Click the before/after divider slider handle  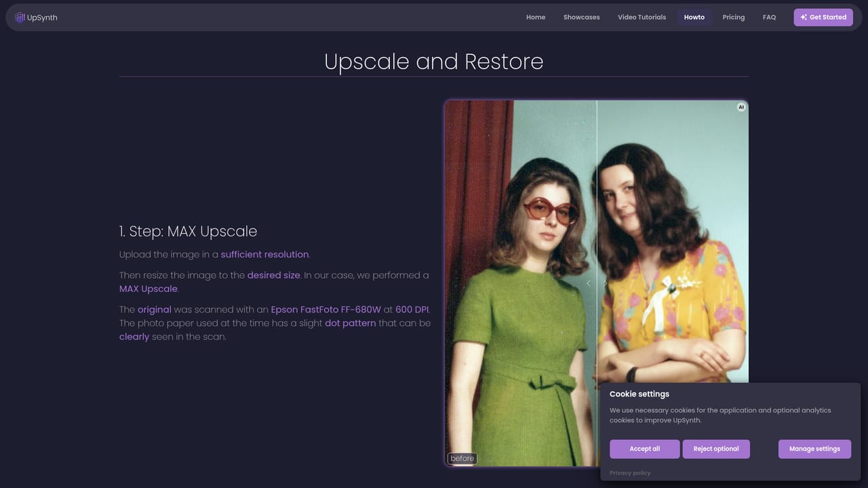point(597,283)
